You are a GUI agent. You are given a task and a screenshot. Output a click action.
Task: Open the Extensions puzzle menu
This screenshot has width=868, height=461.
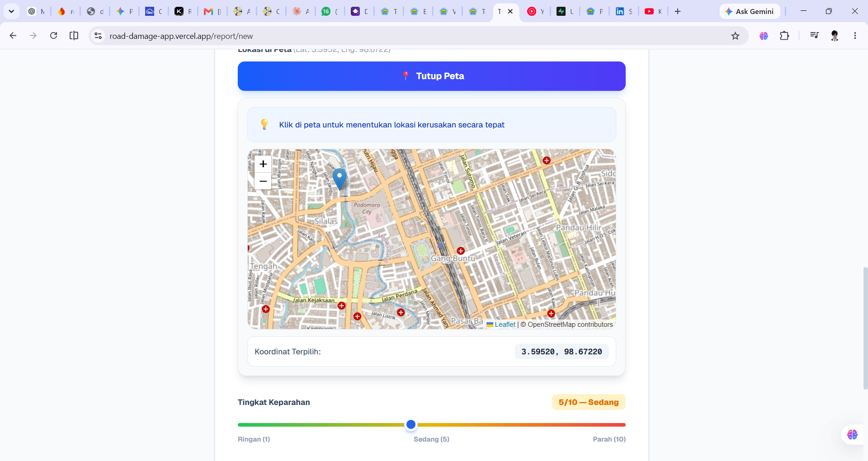pyautogui.click(x=784, y=36)
